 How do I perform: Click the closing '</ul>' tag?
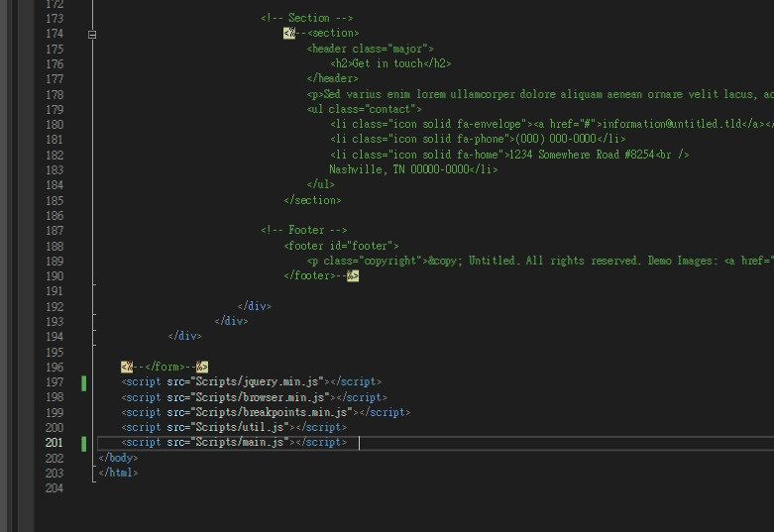pyautogui.click(x=321, y=184)
